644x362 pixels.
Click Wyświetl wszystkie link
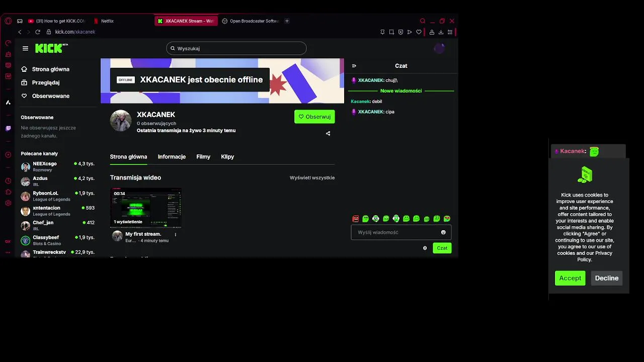(312, 178)
